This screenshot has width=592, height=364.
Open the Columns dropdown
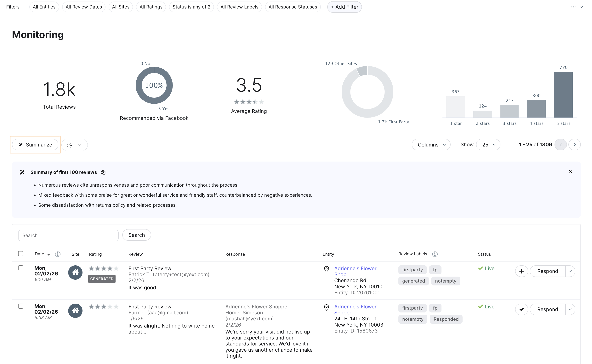click(x=431, y=144)
